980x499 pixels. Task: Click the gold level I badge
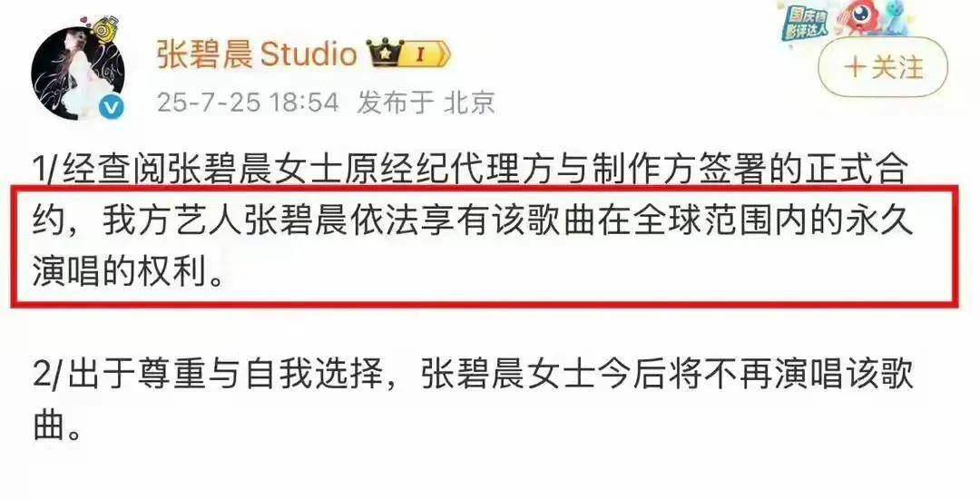click(426, 55)
